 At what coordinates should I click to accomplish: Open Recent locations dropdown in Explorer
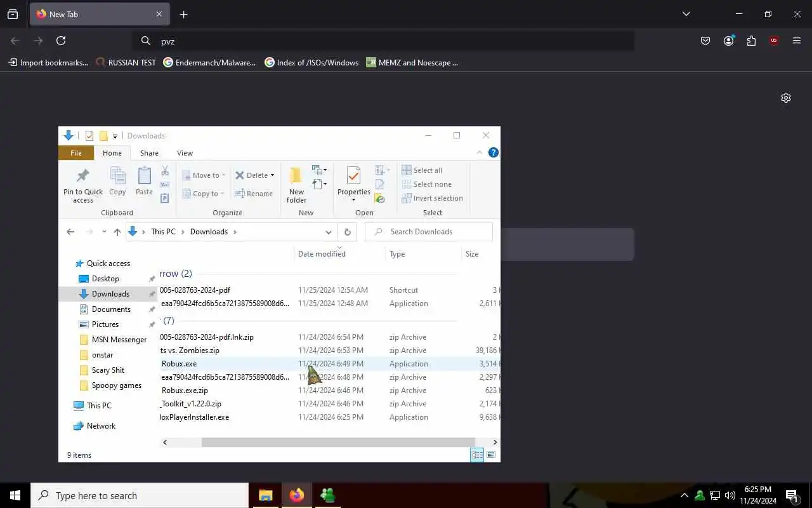click(x=104, y=232)
